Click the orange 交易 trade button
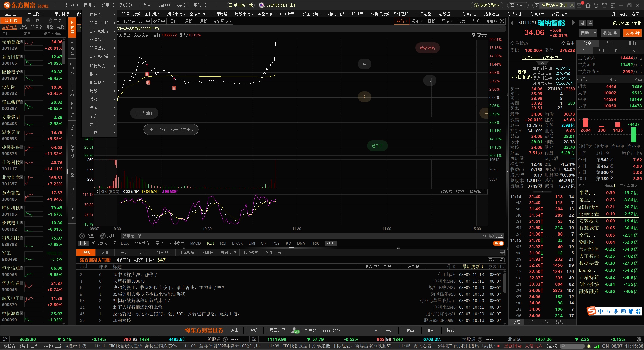This screenshot has height=350, width=644. (632, 33)
